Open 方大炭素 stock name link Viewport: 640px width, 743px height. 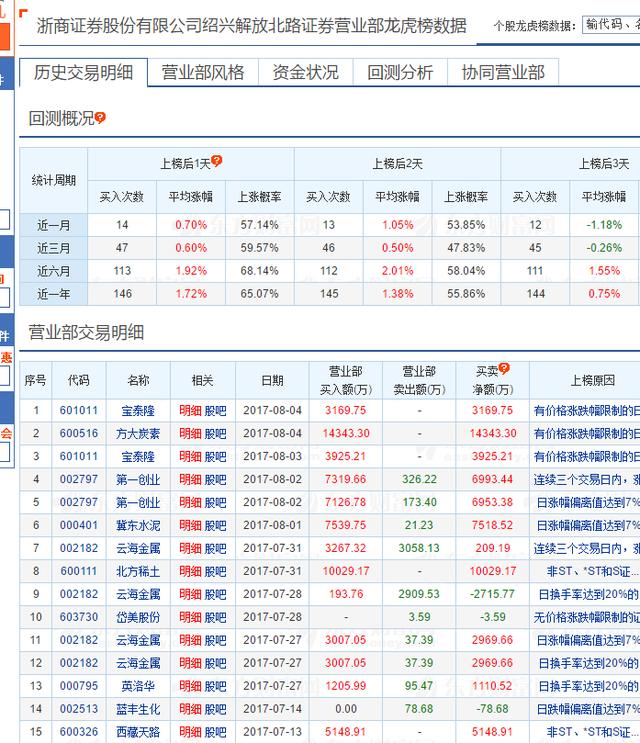tap(138, 433)
